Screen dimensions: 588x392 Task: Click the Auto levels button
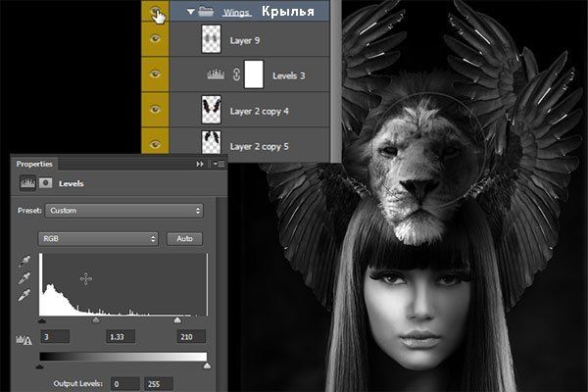[x=184, y=239]
